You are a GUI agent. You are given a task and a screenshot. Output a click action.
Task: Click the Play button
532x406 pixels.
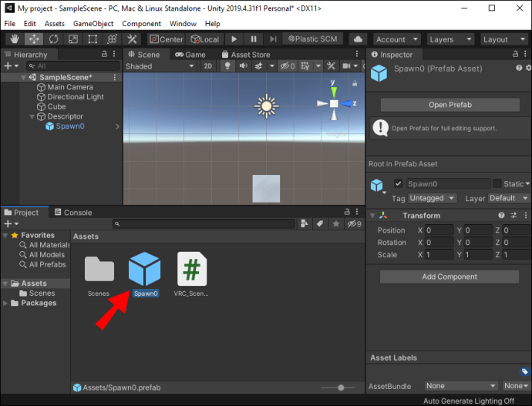(234, 39)
